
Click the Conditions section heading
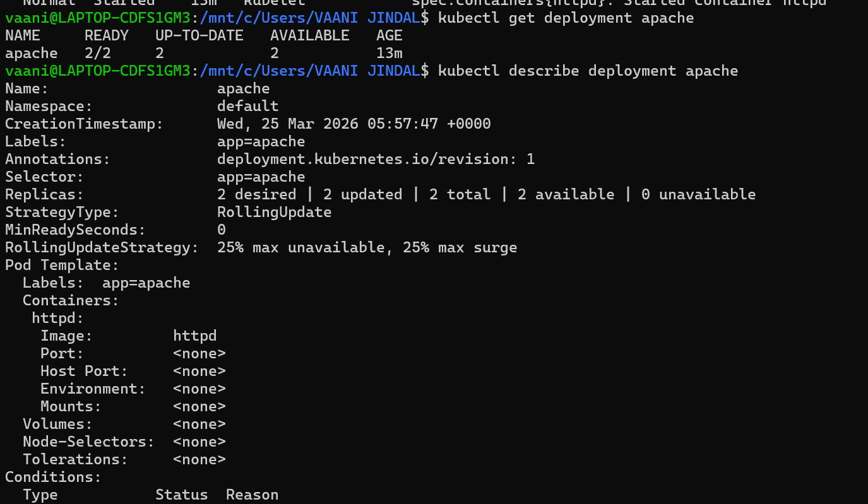coord(47,476)
